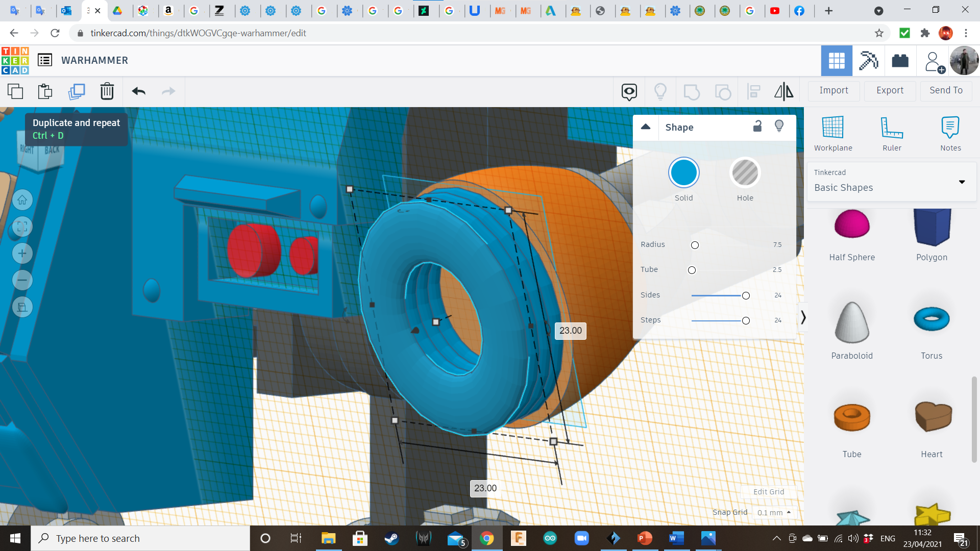Open the Mirror tool
980x551 pixels.
(783, 91)
